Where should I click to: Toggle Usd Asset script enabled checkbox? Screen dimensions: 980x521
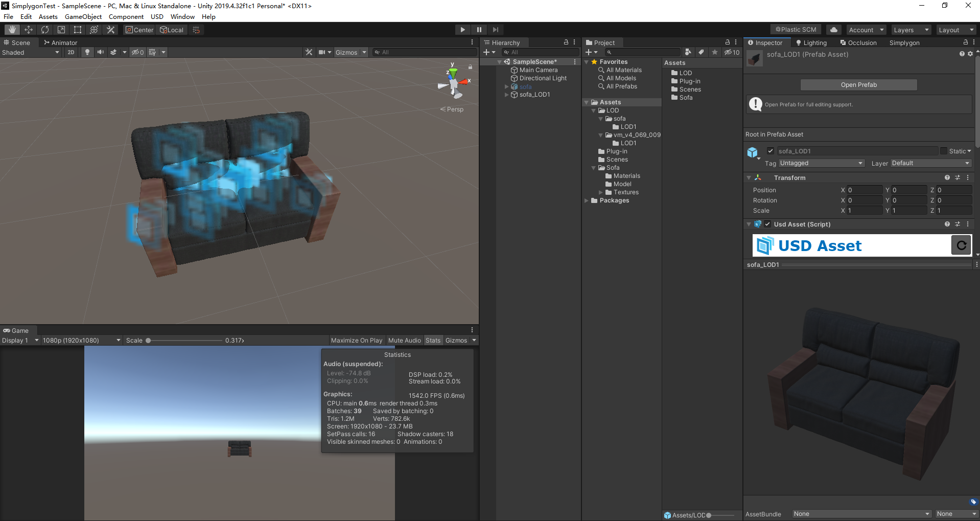(767, 224)
